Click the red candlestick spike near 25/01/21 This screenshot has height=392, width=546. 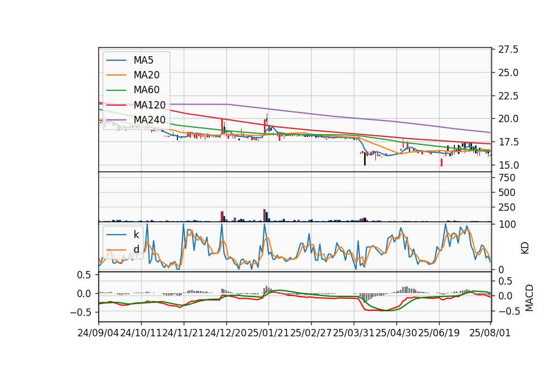point(264,126)
